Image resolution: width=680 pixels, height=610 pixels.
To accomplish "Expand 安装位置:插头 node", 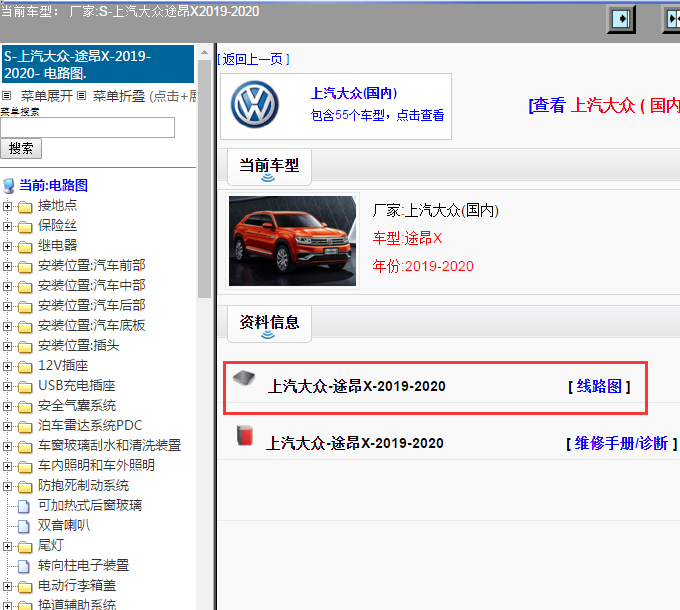I will coord(7,346).
